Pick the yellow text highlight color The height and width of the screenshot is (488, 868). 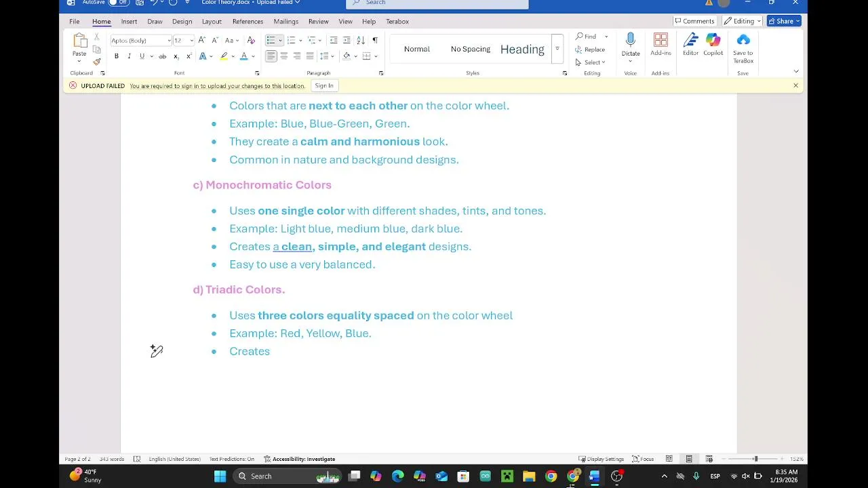(223, 56)
